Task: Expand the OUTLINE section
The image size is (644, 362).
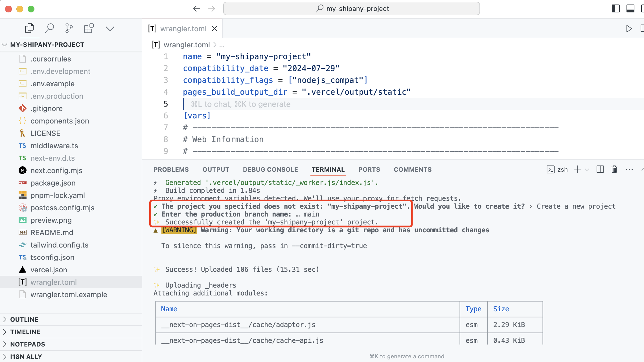Action: 24,319
